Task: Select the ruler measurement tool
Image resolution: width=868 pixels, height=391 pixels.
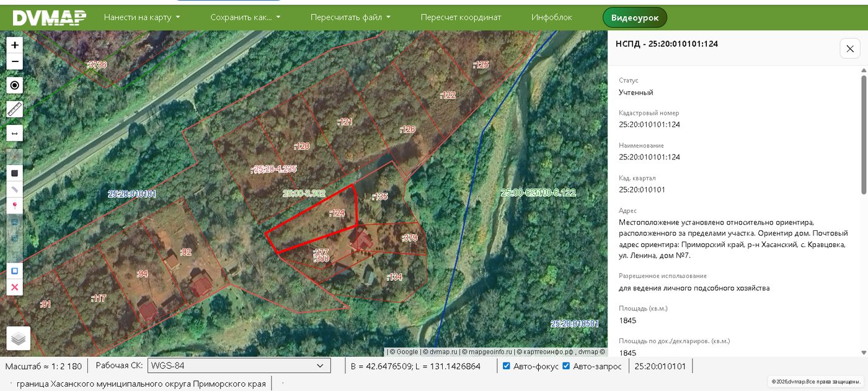Action: (x=15, y=109)
